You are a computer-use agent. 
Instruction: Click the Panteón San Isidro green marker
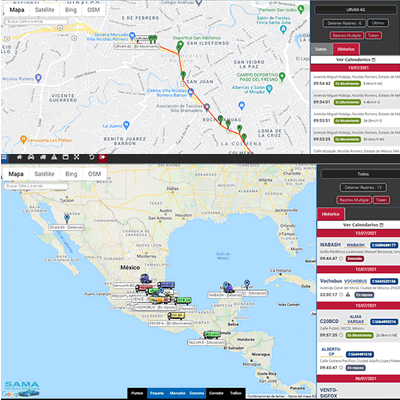tap(301, 9)
